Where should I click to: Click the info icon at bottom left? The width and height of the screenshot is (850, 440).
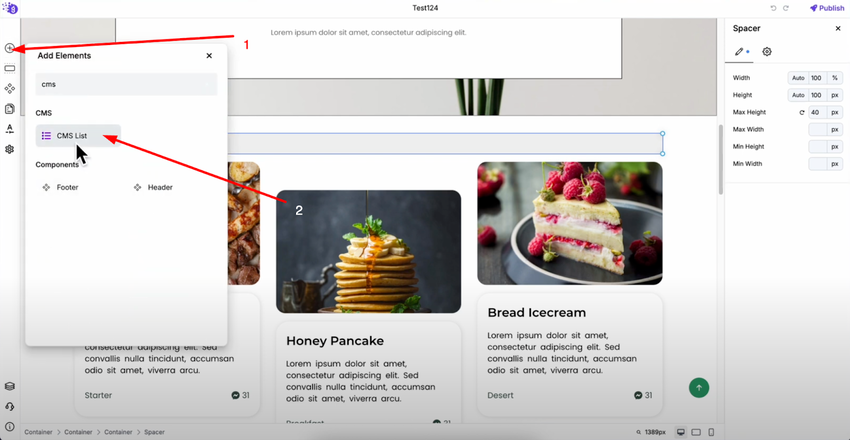[9, 426]
